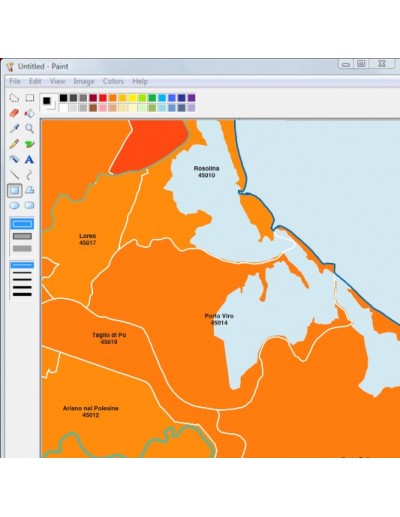Image resolution: width=400 pixels, height=517 pixels.
Task: Select the Rectangle shape tool
Action: coord(15,190)
